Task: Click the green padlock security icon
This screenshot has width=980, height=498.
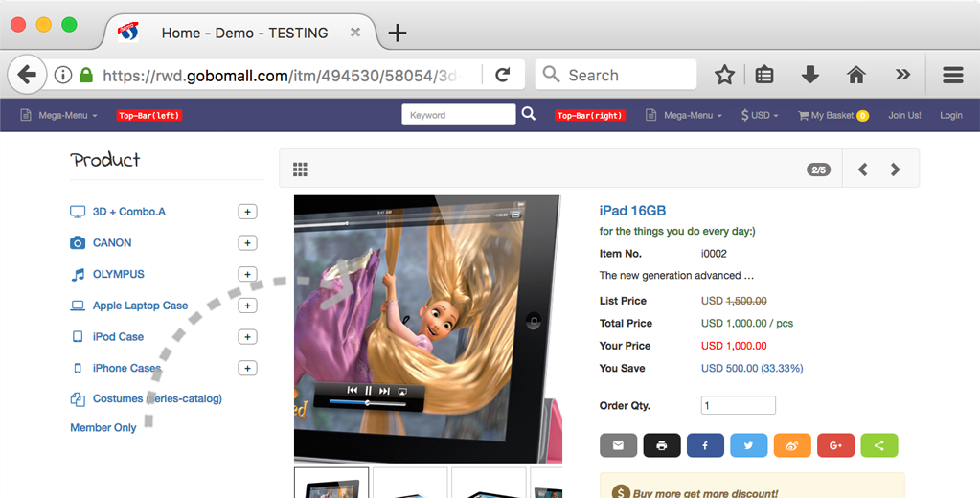Action: [86, 75]
